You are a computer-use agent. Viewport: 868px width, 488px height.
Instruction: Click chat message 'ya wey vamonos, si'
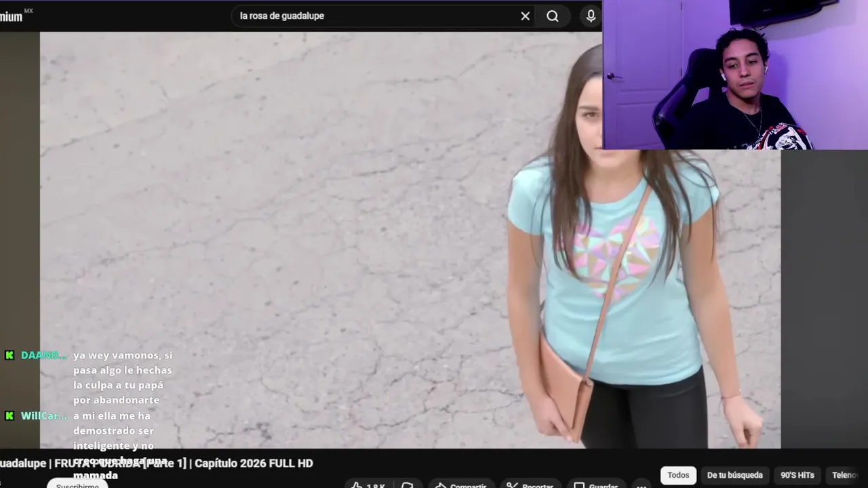[x=123, y=355]
